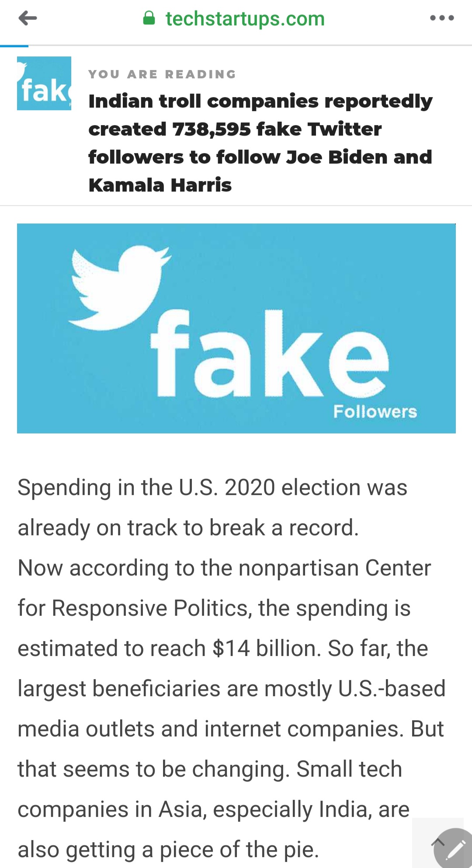Click the green padlock security icon

(x=149, y=18)
